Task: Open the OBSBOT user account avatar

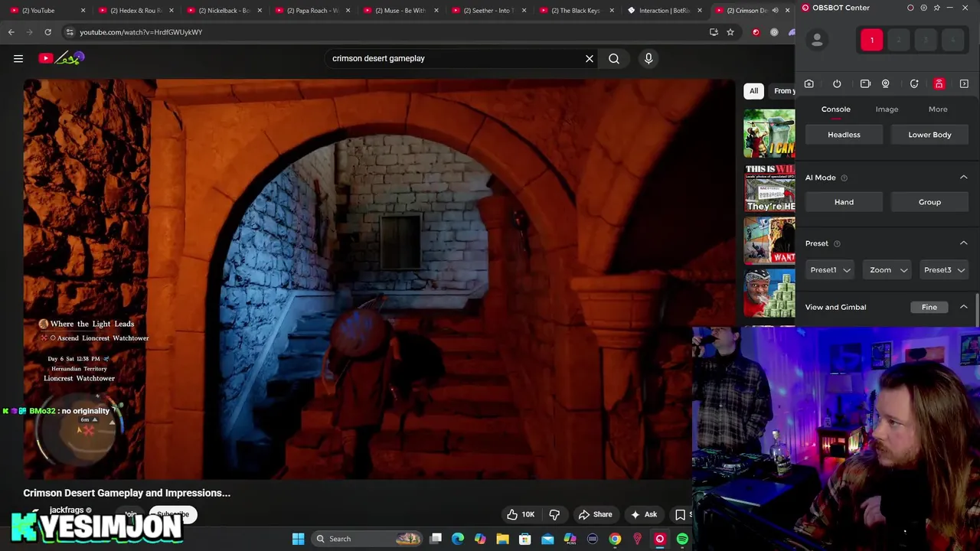Action: click(817, 41)
